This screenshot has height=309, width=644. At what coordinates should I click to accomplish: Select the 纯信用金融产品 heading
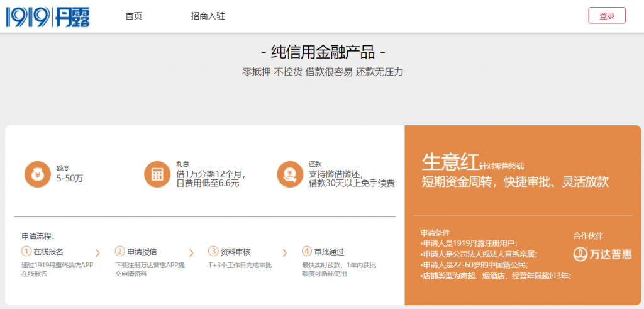[x=323, y=53]
